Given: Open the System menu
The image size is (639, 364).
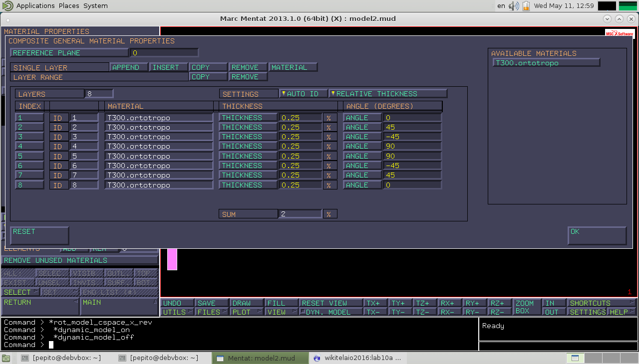Looking at the screenshot, I should tap(95, 6).
